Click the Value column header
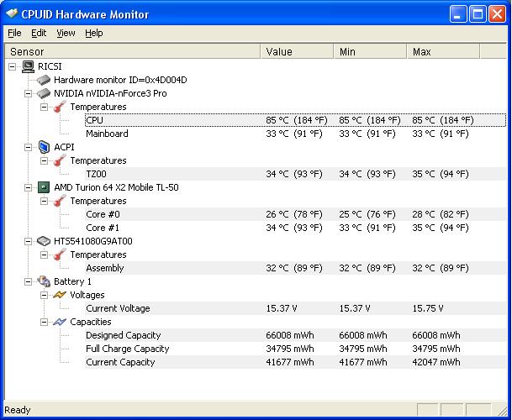Screen dimensions: 512x420 [297, 51]
